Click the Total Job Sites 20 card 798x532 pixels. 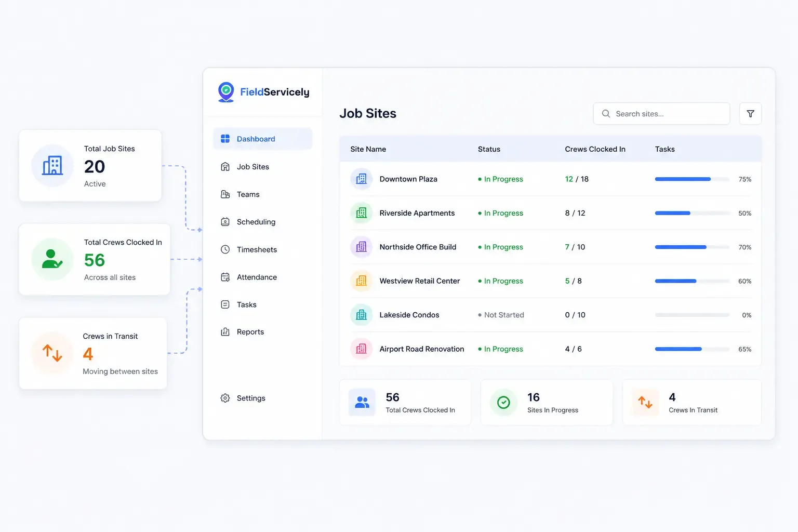(x=90, y=166)
